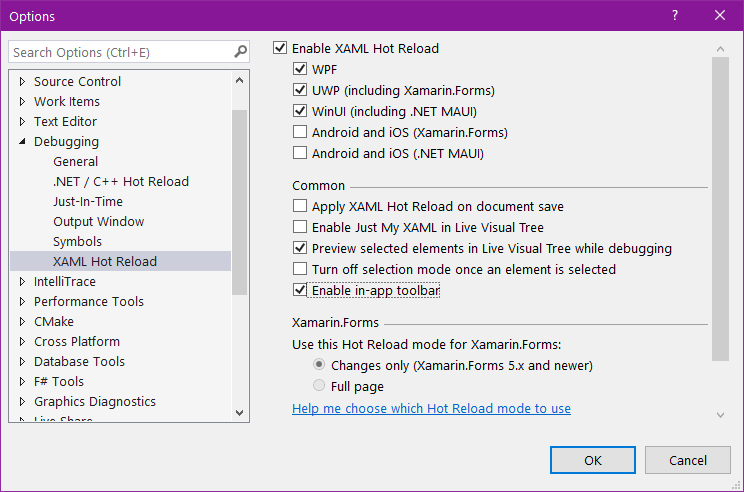
Task: Expand the Database Tools node
Action: point(22,361)
